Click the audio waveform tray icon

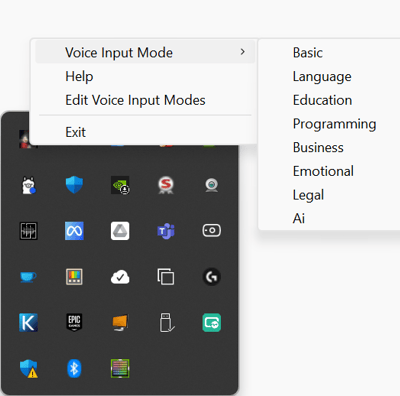[28, 231]
